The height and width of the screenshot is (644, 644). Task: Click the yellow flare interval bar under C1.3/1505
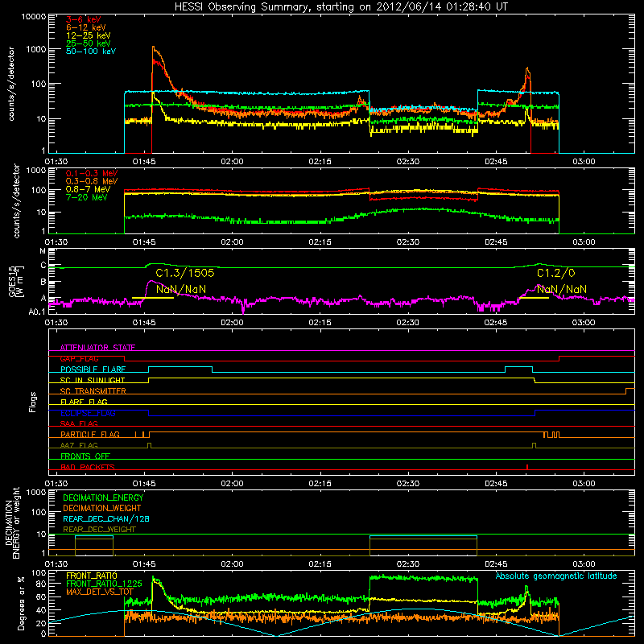point(153,297)
